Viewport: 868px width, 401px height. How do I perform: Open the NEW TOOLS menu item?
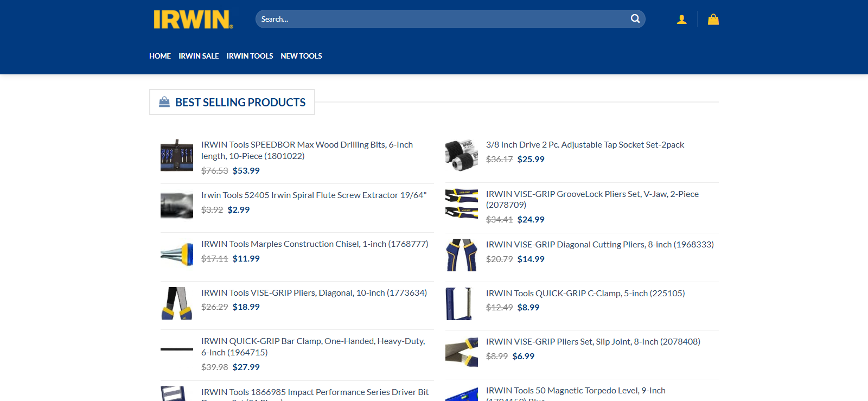coord(301,56)
